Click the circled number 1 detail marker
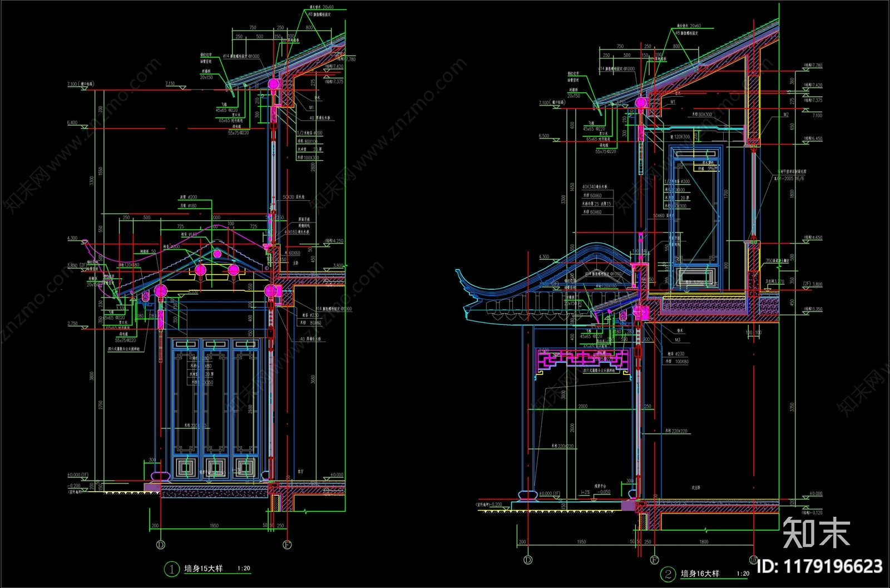 pyautogui.click(x=171, y=569)
